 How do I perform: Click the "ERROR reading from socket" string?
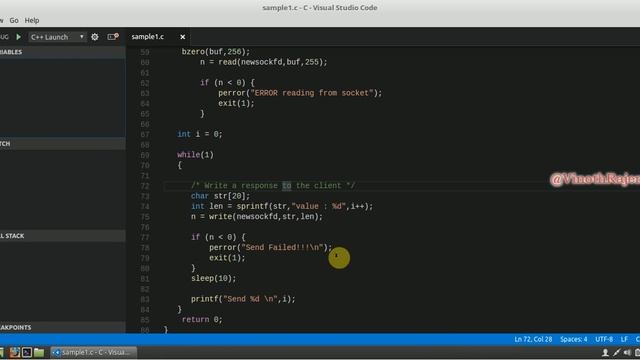point(311,93)
